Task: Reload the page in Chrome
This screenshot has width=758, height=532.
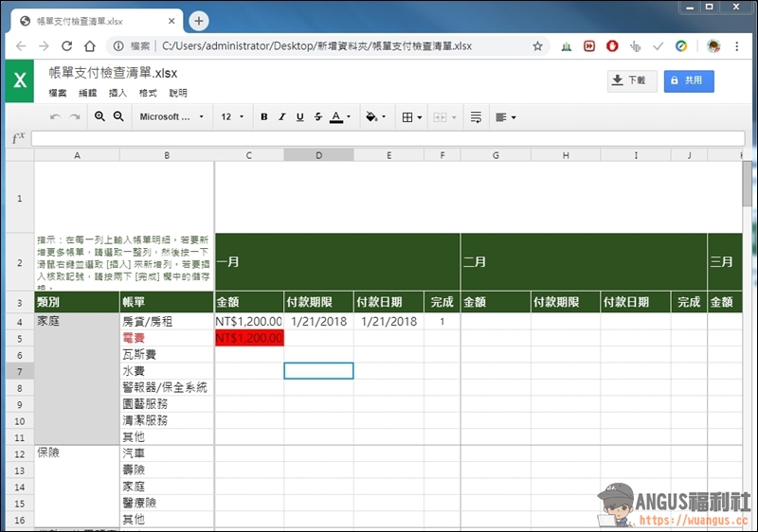Action: pos(66,45)
